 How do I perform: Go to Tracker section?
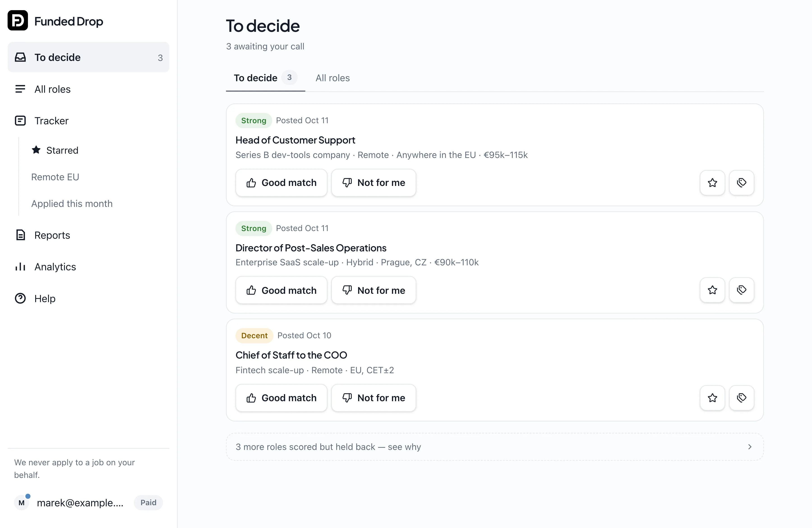(x=88, y=120)
